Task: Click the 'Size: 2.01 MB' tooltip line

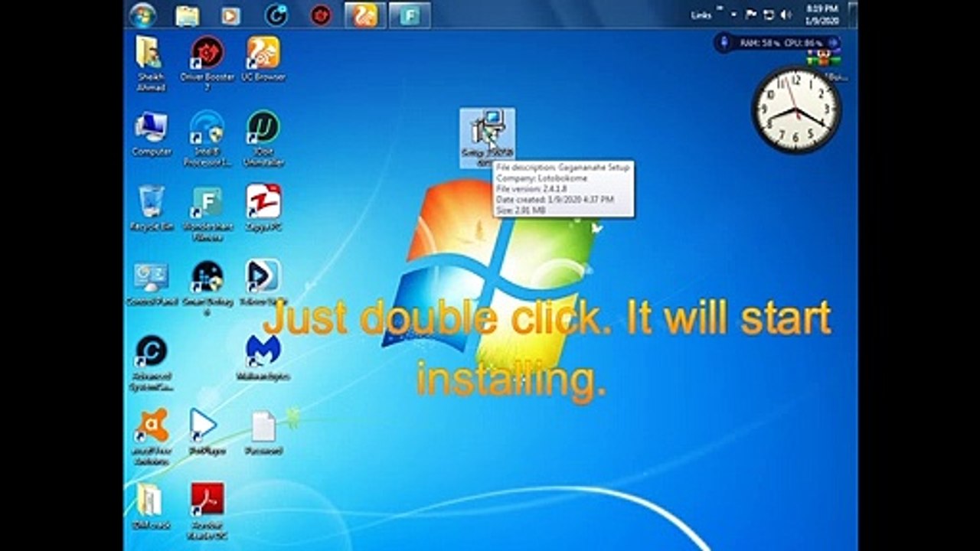Action: (x=521, y=210)
